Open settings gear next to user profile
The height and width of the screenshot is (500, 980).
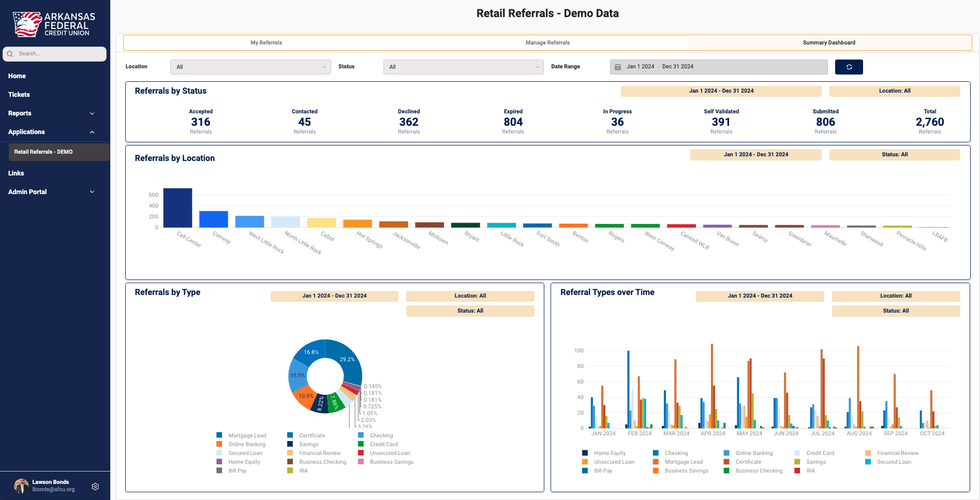(95, 487)
